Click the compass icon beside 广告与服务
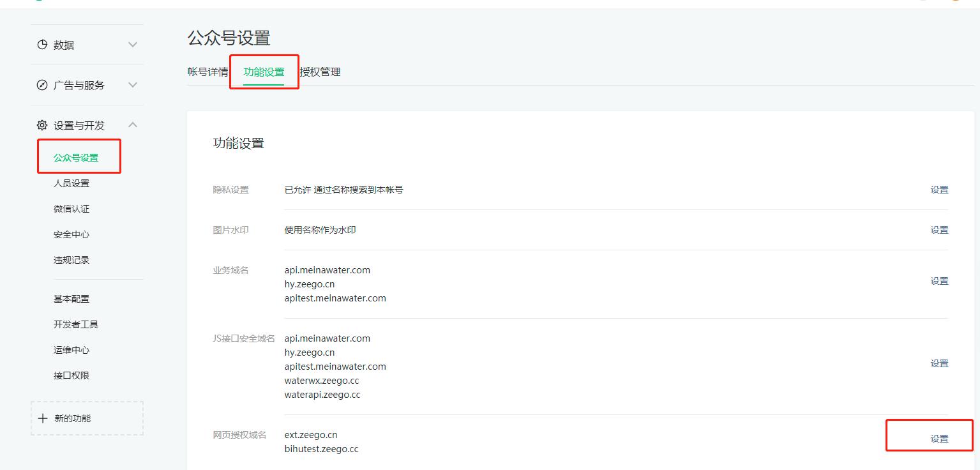980x470 pixels. [42, 85]
